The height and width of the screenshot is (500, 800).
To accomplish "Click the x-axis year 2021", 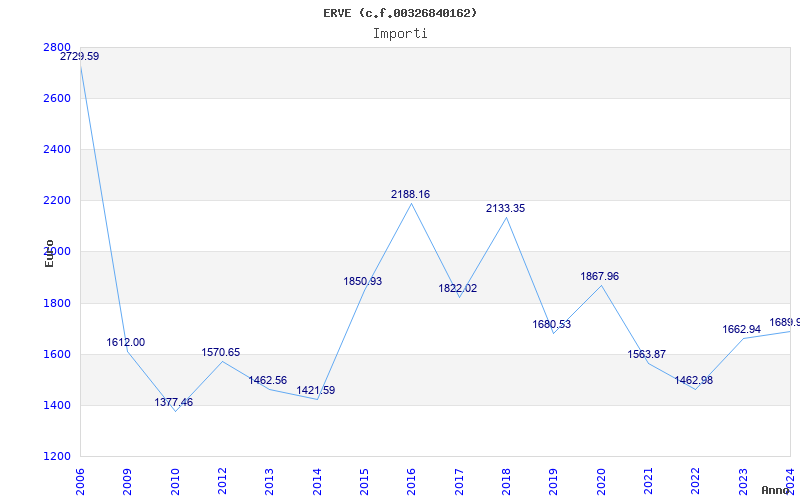I will 648,482.
